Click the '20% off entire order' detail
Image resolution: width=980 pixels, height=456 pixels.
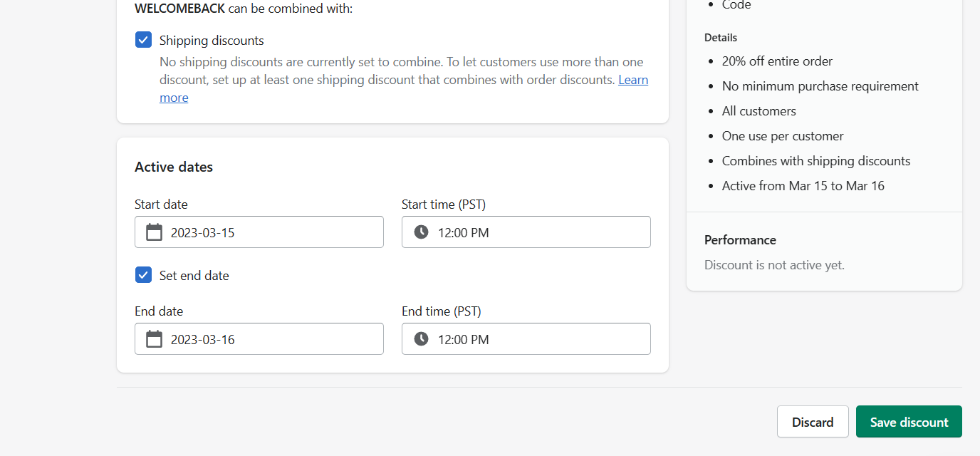777,61
